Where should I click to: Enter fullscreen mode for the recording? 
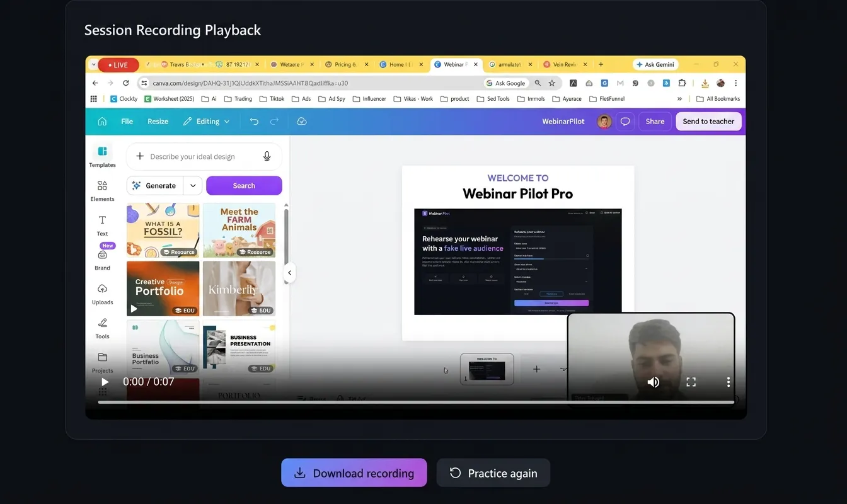point(691,382)
